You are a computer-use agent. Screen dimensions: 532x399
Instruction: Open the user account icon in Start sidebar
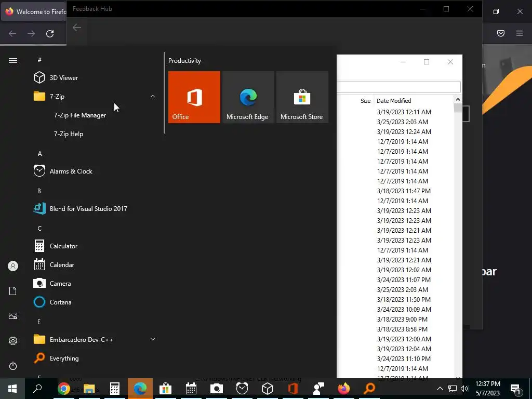(13, 266)
